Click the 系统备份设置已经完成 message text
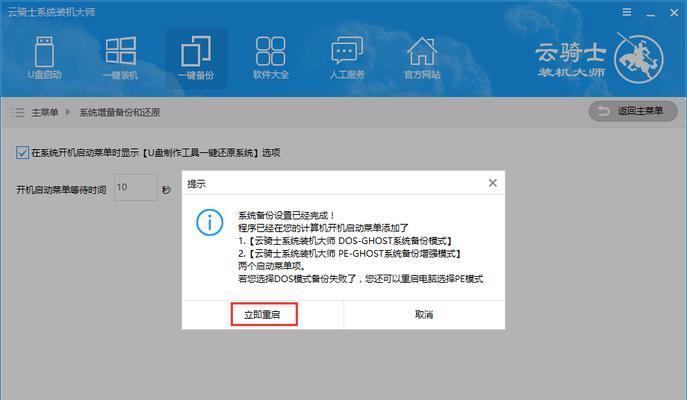687x400 pixels. pos(287,216)
